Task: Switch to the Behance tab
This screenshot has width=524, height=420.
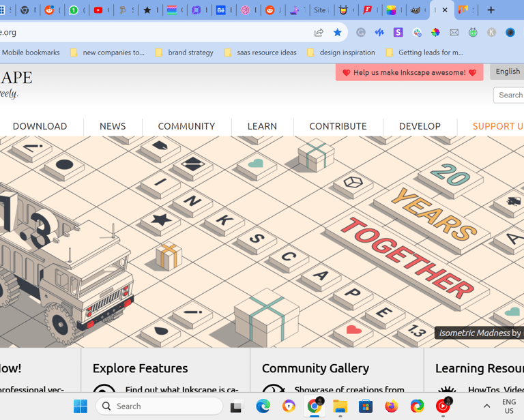Action: [220, 10]
